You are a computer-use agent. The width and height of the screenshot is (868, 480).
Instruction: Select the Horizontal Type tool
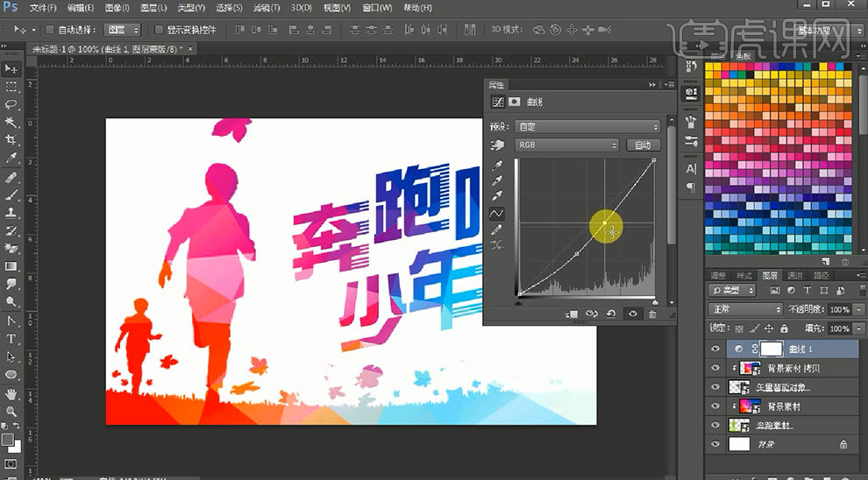11,338
